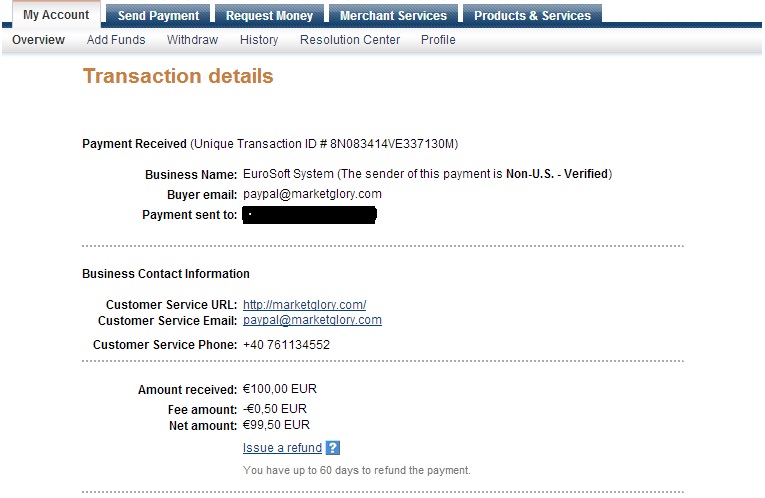Click the paypal@marketglory.com customer service email link
The width and height of the screenshot is (765, 498).
[312, 320]
